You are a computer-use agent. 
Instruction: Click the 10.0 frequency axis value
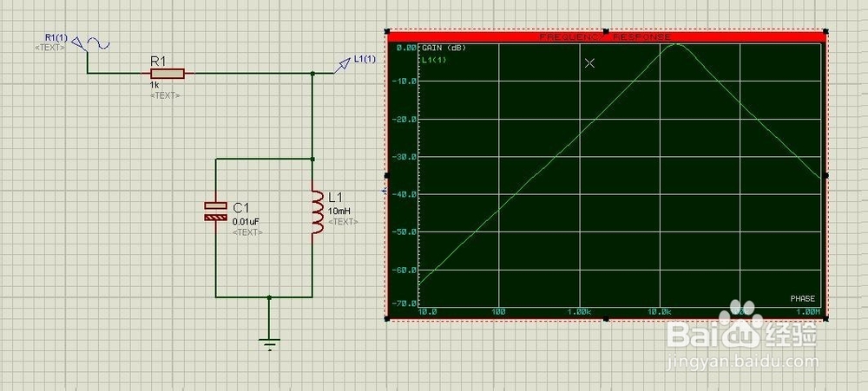pos(427,312)
